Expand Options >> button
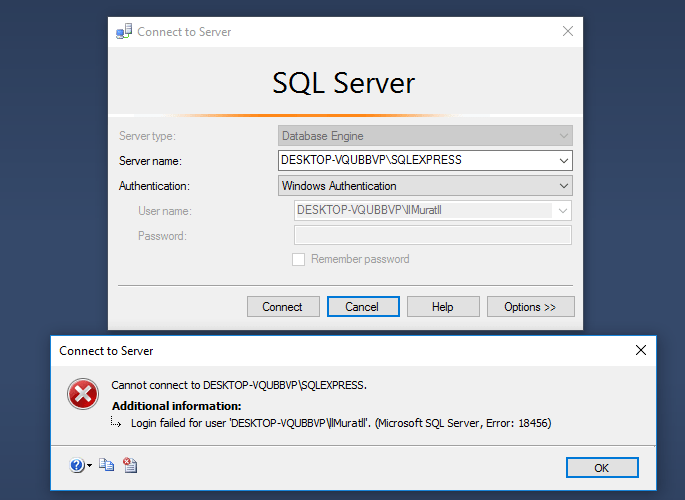This screenshot has width=685, height=500. [530, 307]
